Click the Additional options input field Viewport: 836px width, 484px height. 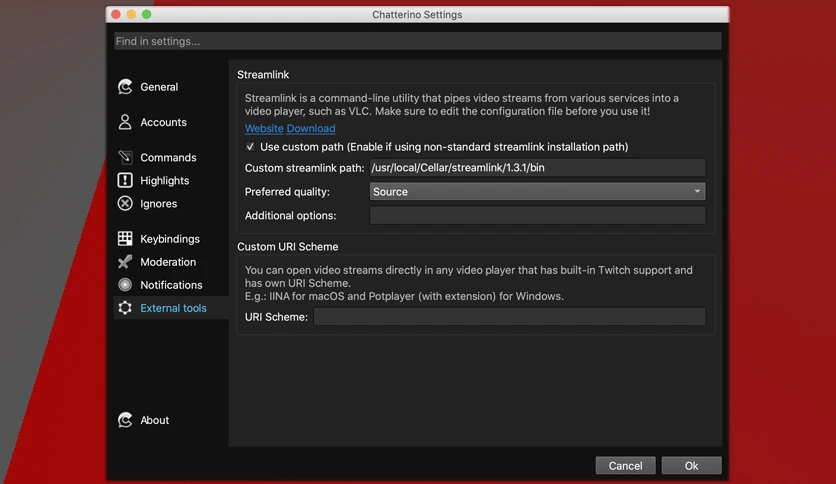coord(537,215)
